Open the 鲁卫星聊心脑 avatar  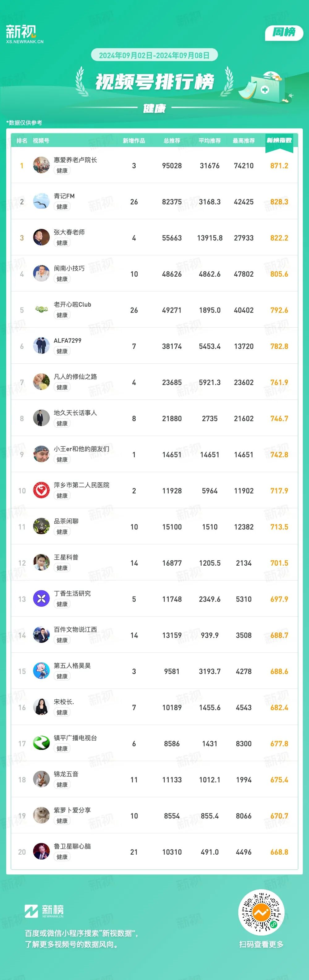pos(41,852)
